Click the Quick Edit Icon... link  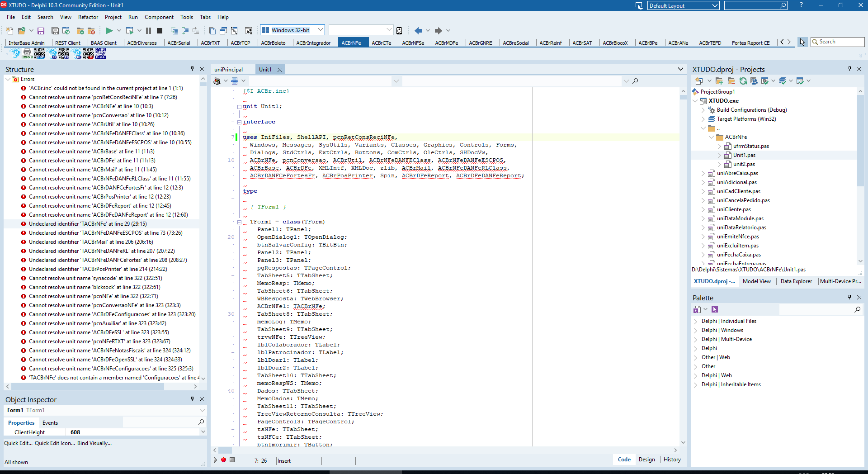(55, 443)
